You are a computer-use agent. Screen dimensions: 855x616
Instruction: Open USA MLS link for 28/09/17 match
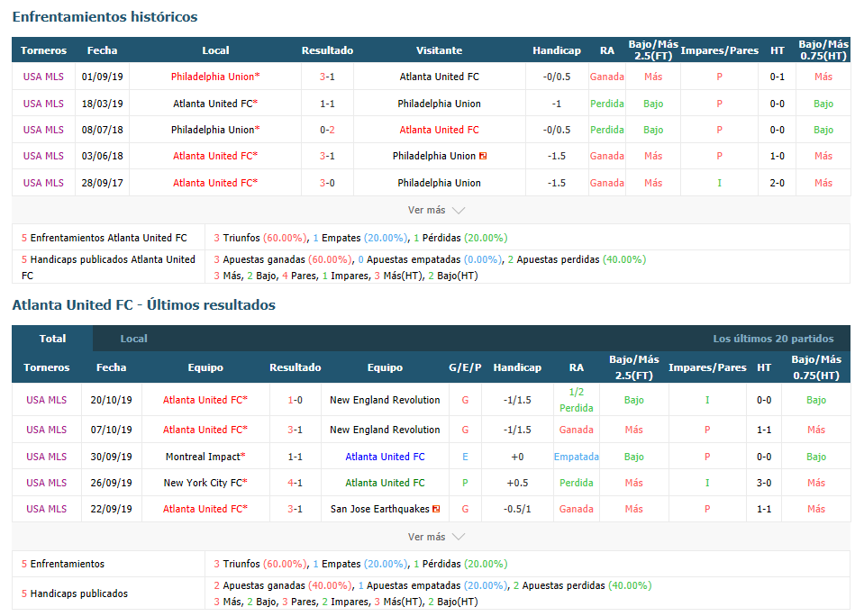(x=43, y=183)
